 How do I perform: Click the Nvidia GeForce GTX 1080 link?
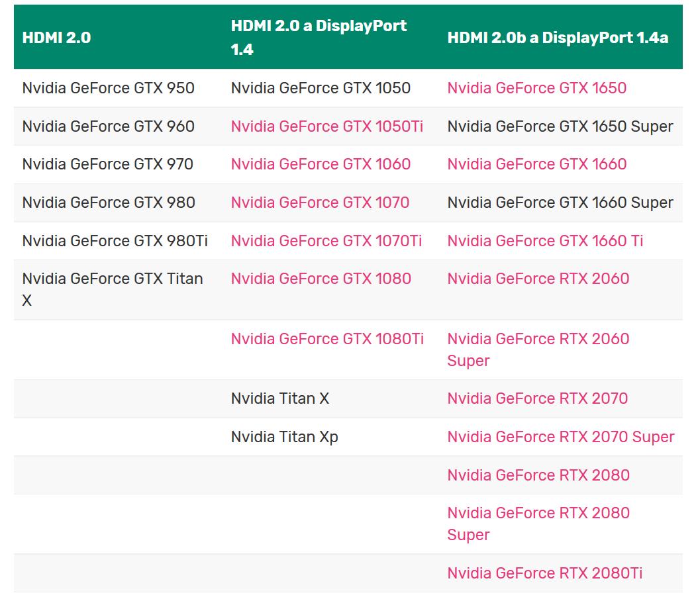pyautogui.click(x=321, y=279)
